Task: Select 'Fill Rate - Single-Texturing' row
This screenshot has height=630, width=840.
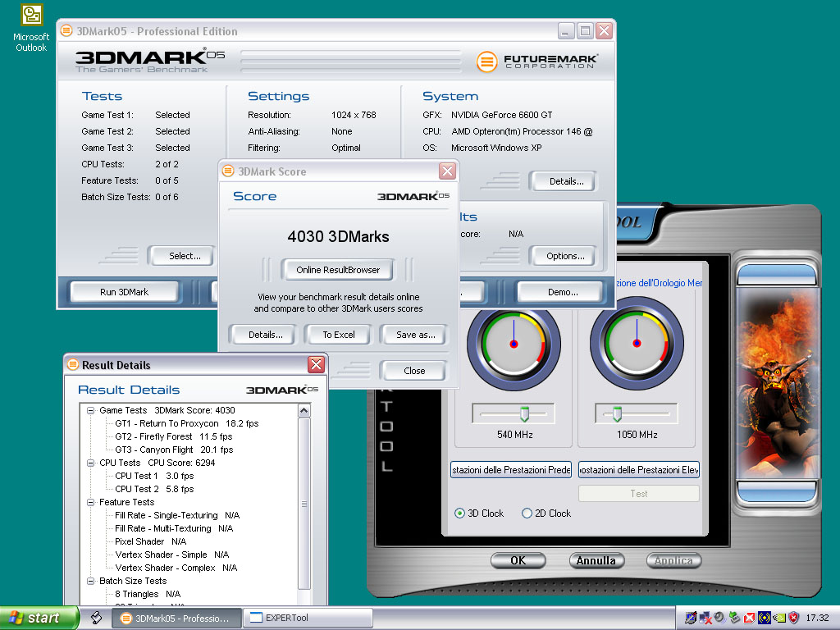Action: pyautogui.click(x=177, y=515)
